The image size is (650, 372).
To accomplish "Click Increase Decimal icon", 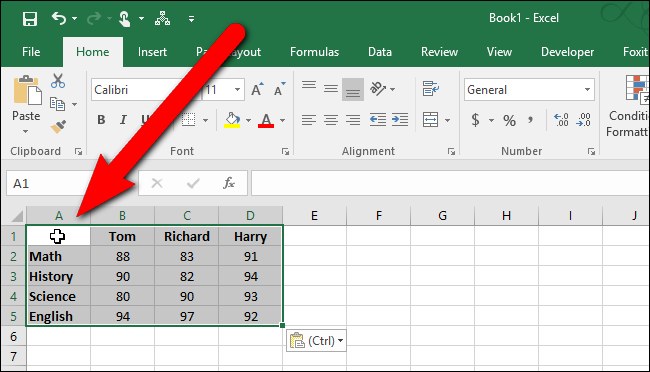I will [x=561, y=120].
